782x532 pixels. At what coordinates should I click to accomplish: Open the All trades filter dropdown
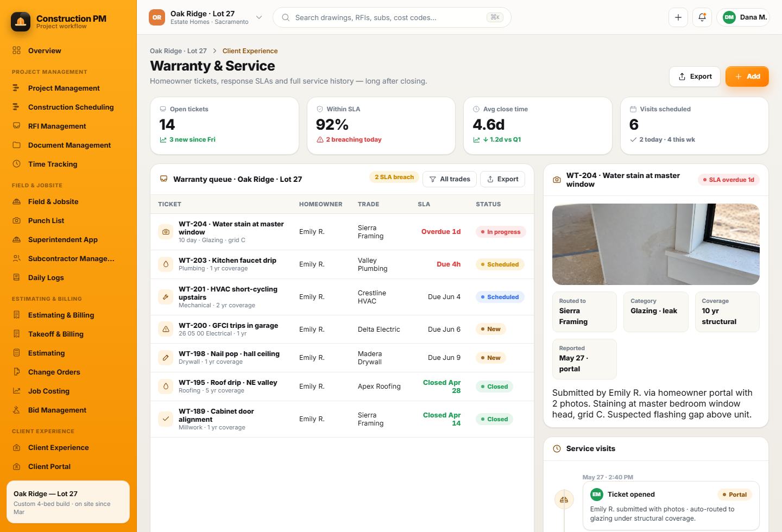450,179
